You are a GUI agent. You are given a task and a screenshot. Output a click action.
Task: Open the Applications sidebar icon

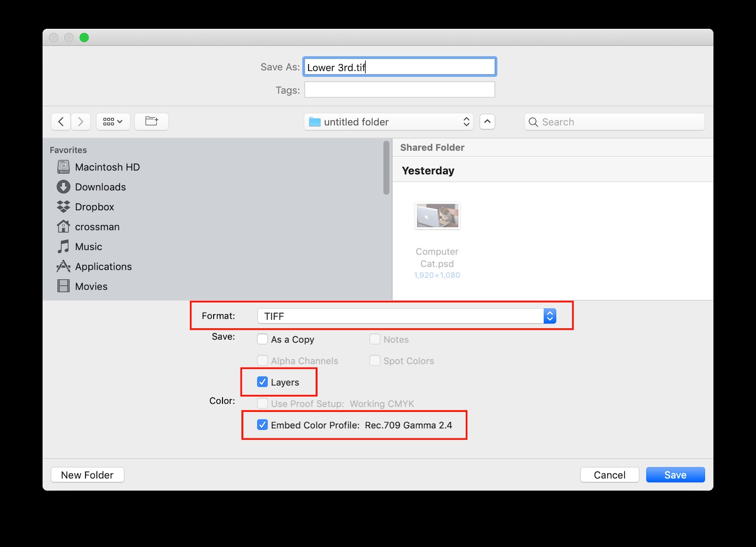pyautogui.click(x=63, y=266)
